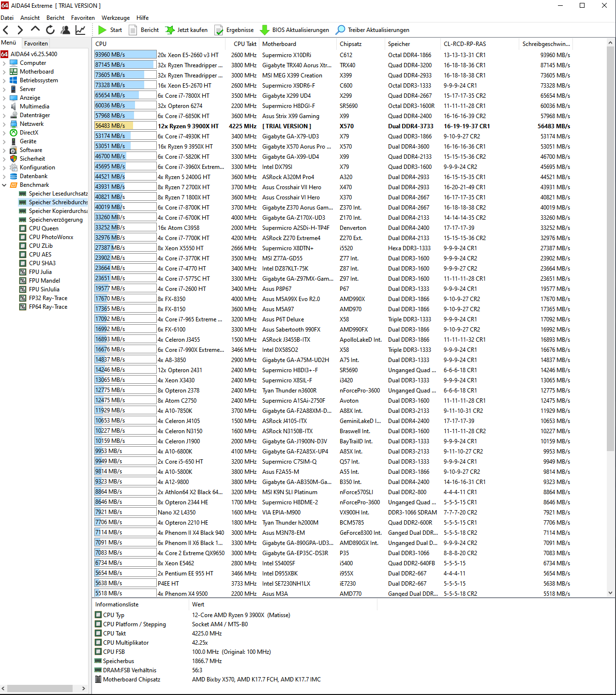616x695 pixels.
Task: Switch to the Menü tab
Action: point(9,43)
